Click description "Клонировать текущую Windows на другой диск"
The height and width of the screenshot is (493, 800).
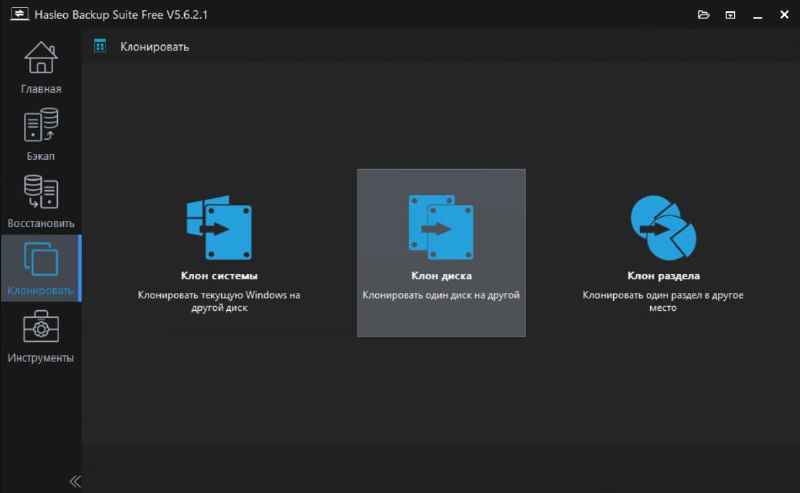coord(218,302)
